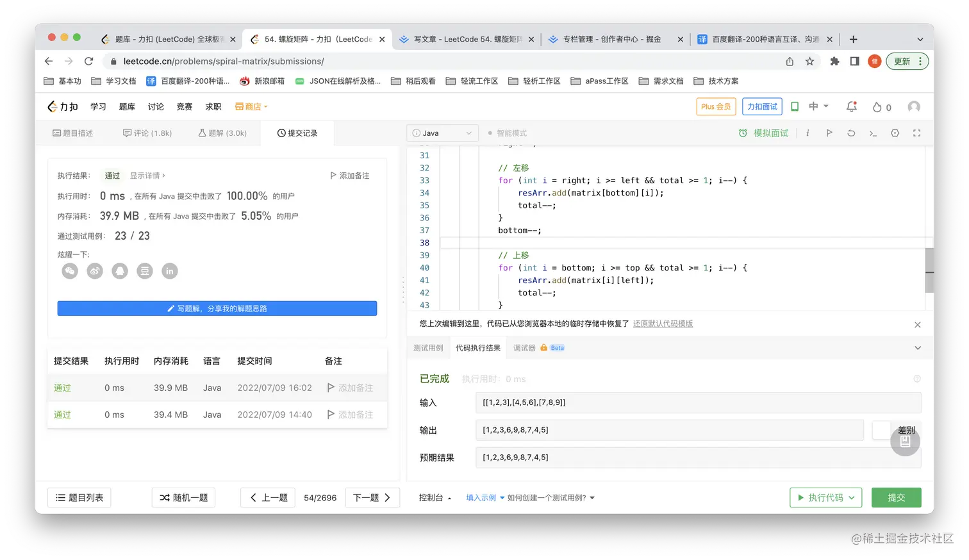Screen dimensions: 969x560
Task: Open the editor settings gear icon
Action: (895, 133)
